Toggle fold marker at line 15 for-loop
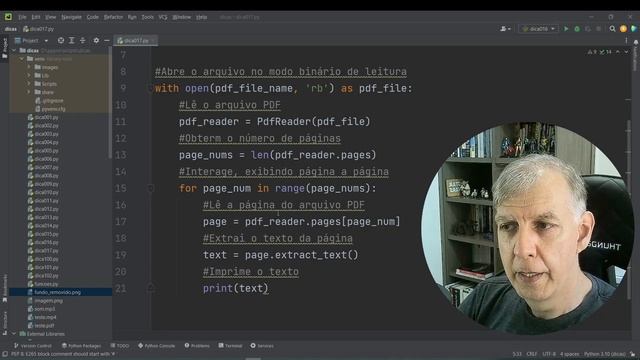 (151, 188)
